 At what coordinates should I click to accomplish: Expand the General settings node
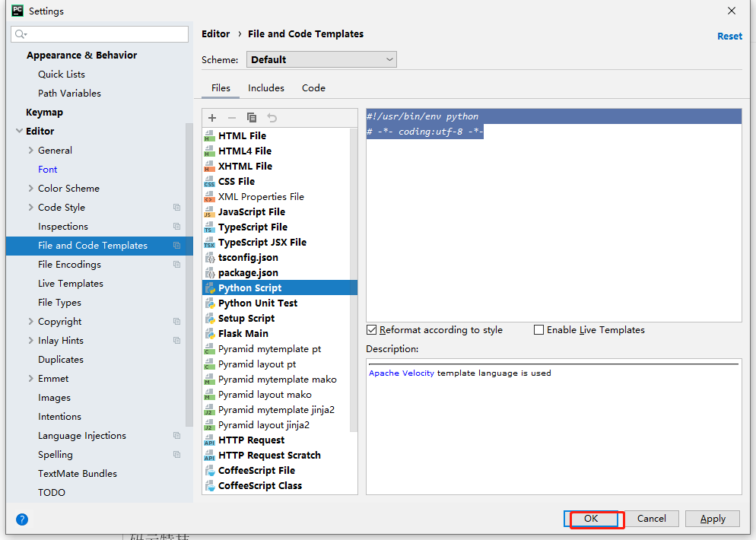point(31,151)
